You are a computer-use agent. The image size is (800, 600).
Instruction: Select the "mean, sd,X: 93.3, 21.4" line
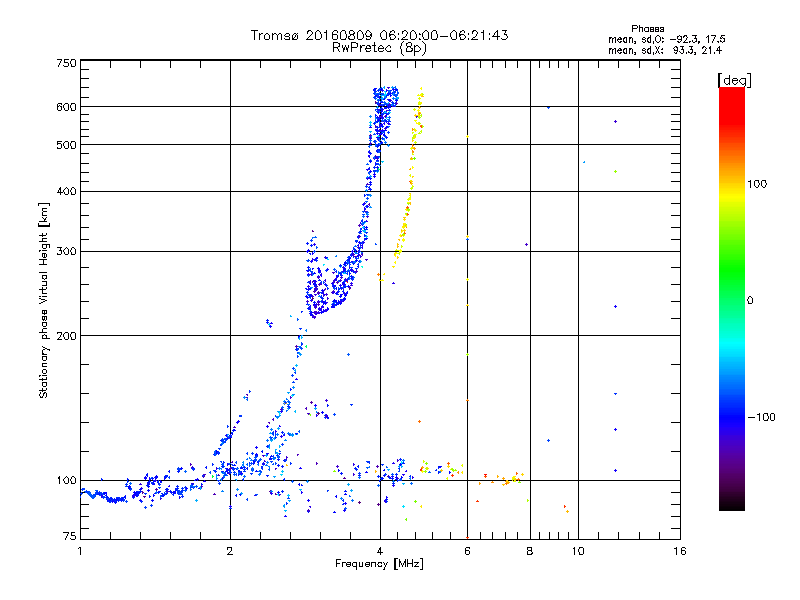click(665, 50)
